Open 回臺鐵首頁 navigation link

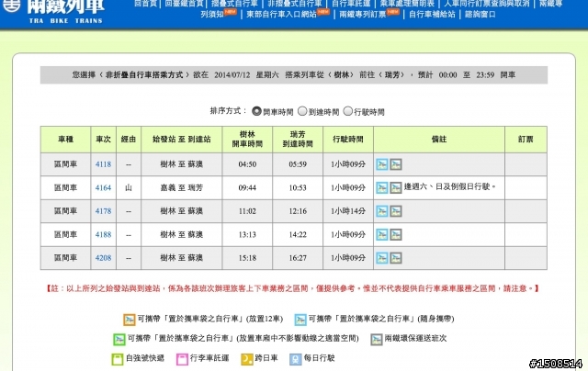click(184, 4)
